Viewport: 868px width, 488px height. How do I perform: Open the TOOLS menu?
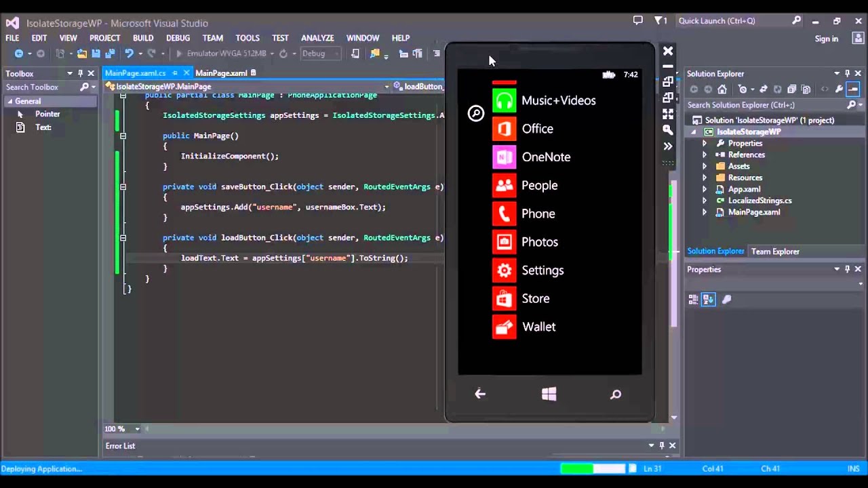pos(248,38)
